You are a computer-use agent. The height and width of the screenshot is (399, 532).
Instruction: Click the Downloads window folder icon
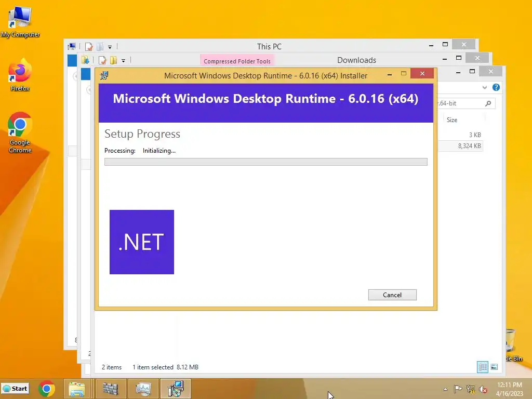(x=85, y=60)
